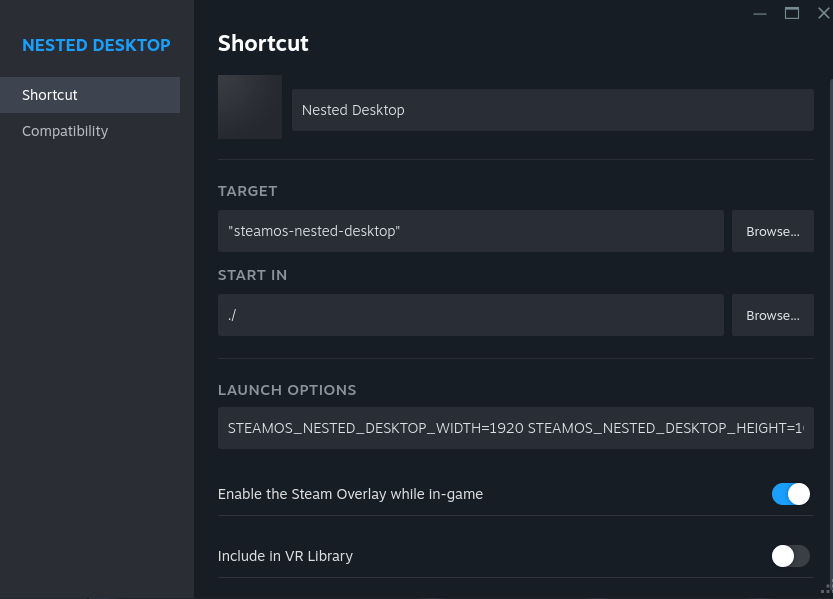Screen dimensions: 833x599
Task: Click the Include in VR Library label
Action: (x=285, y=556)
